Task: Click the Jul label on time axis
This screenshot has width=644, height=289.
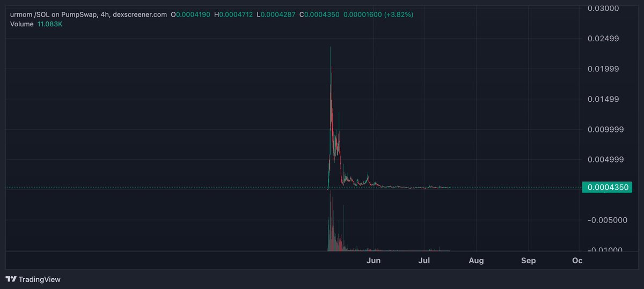Action: click(x=424, y=261)
